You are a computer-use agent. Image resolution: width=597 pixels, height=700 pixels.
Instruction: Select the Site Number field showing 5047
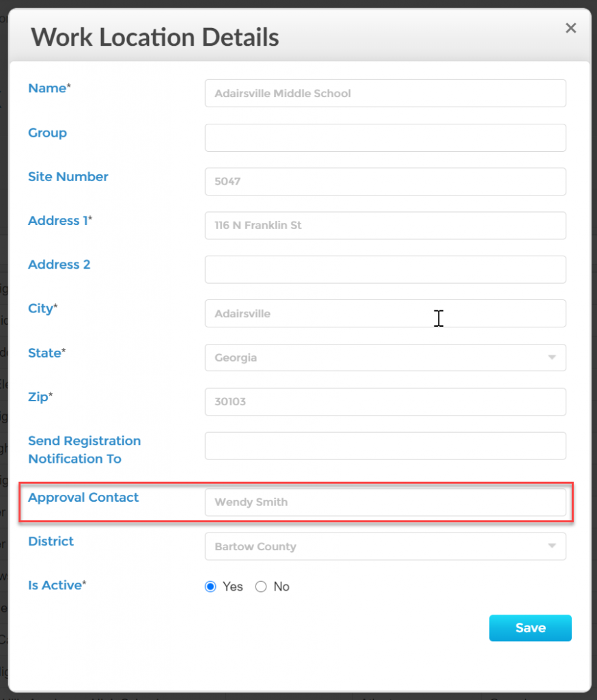pyautogui.click(x=385, y=182)
